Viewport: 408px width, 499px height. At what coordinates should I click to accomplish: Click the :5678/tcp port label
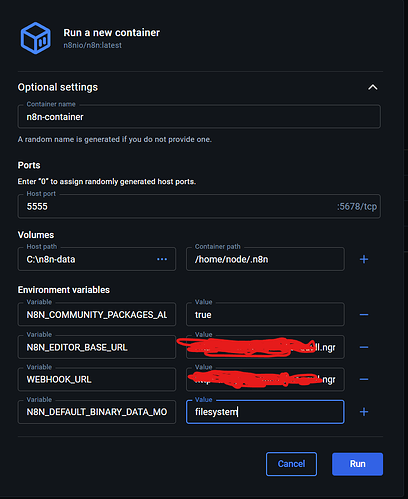click(x=357, y=207)
